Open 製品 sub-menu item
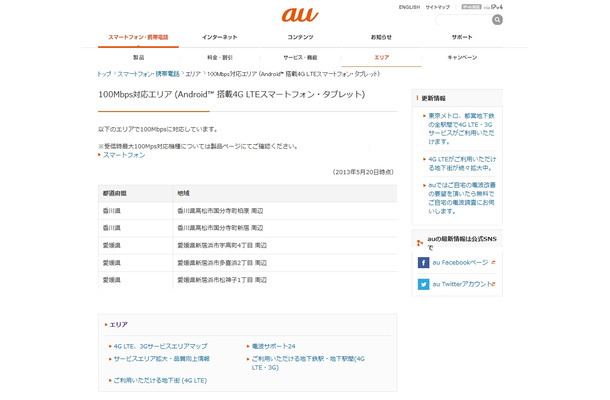 [138, 58]
